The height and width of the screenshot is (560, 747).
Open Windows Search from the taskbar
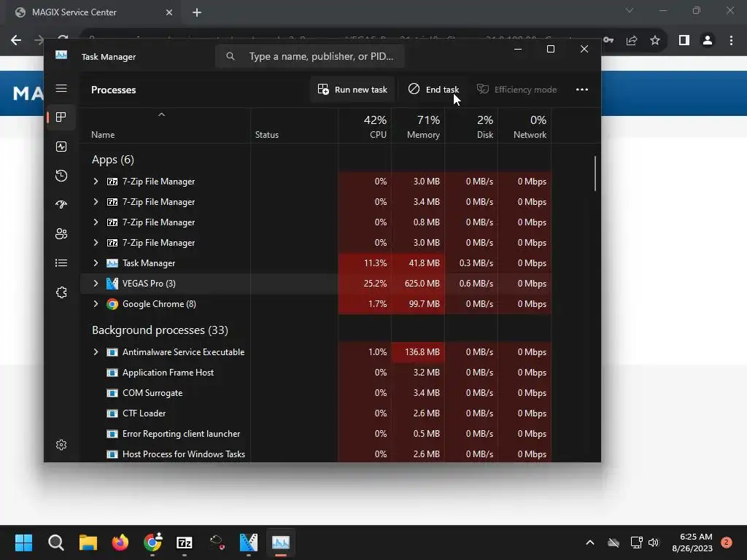point(55,542)
